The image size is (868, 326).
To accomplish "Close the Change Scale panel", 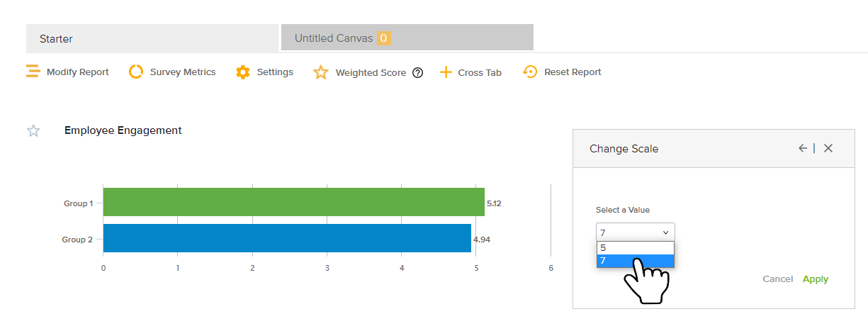I will pyautogui.click(x=828, y=148).
